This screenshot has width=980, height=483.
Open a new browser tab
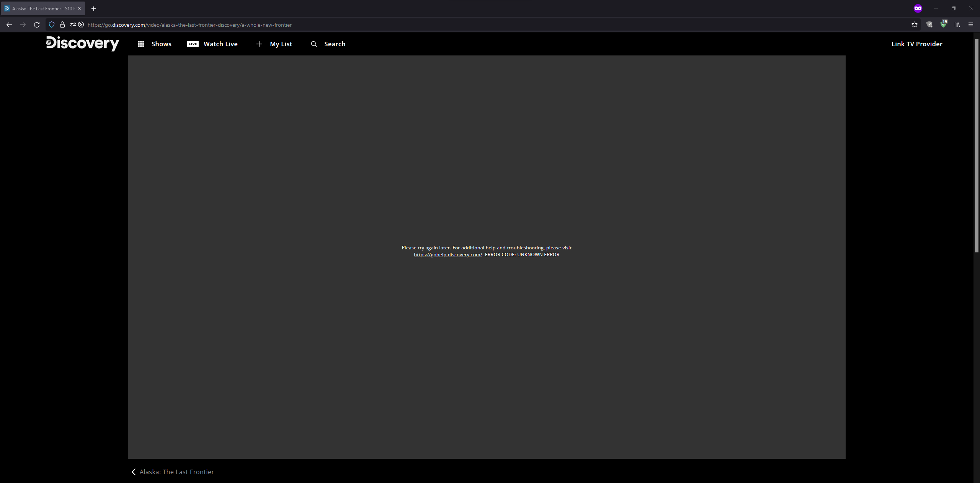click(94, 8)
